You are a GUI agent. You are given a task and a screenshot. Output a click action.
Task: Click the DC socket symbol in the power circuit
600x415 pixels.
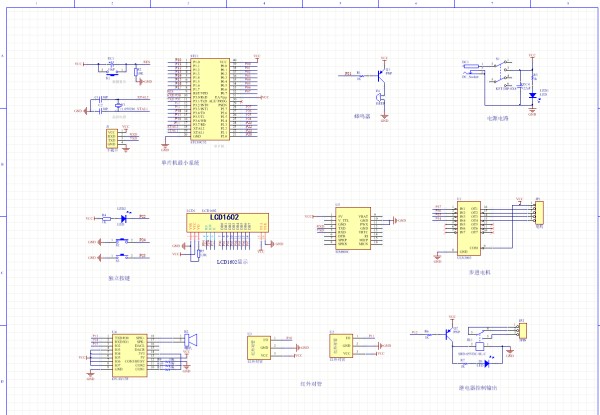click(x=470, y=69)
